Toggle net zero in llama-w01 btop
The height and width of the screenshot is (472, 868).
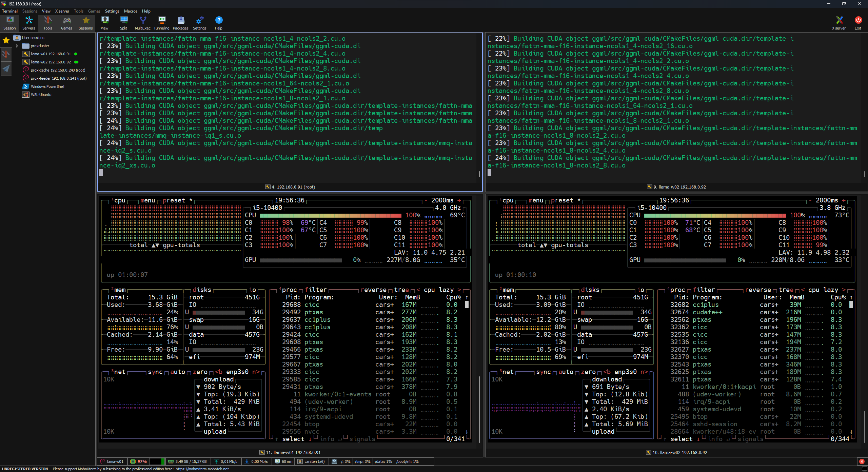coord(200,372)
